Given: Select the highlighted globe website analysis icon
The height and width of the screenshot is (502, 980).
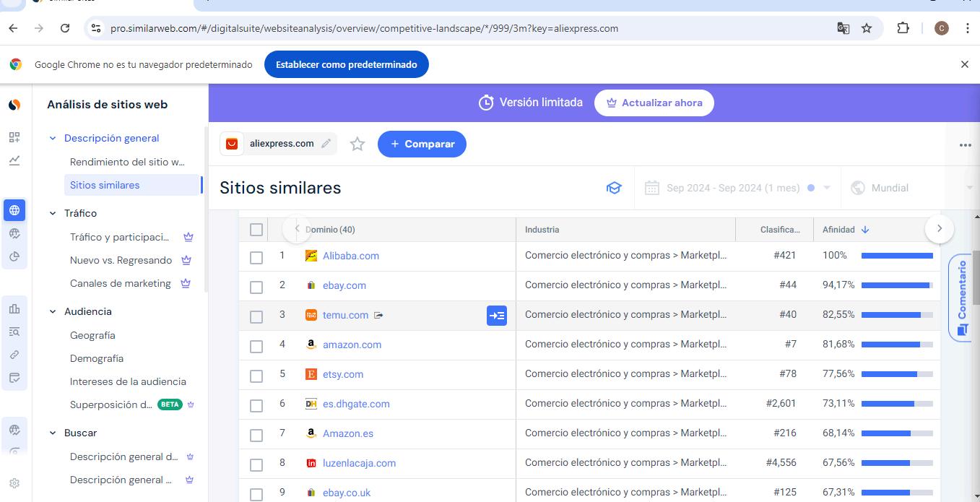Looking at the screenshot, I should tap(14, 210).
